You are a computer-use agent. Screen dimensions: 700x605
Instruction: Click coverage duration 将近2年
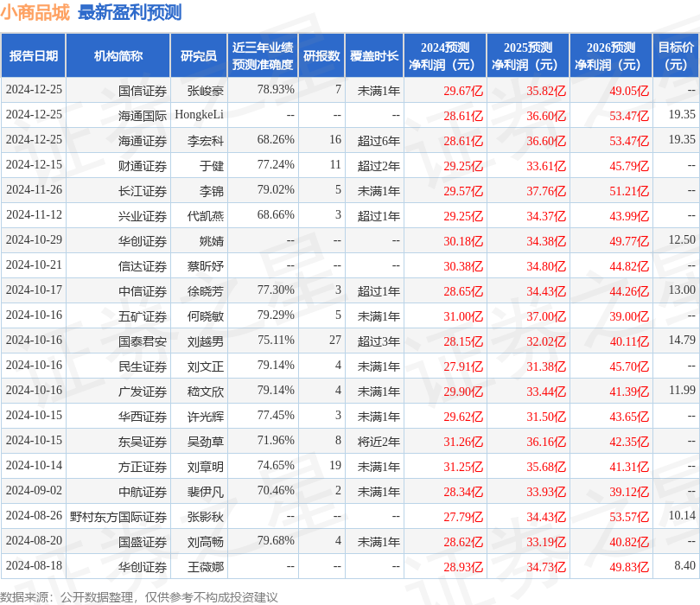pyautogui.click(x=379, y=442)
